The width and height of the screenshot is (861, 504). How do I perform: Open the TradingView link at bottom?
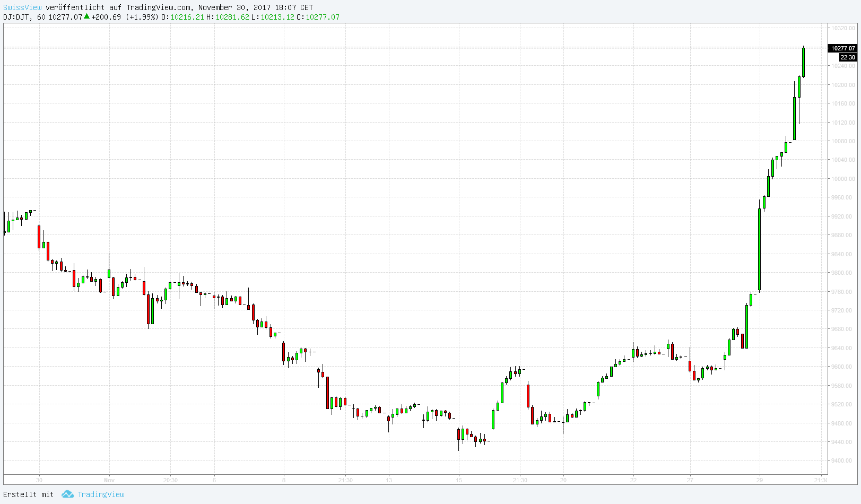point(101,494)
